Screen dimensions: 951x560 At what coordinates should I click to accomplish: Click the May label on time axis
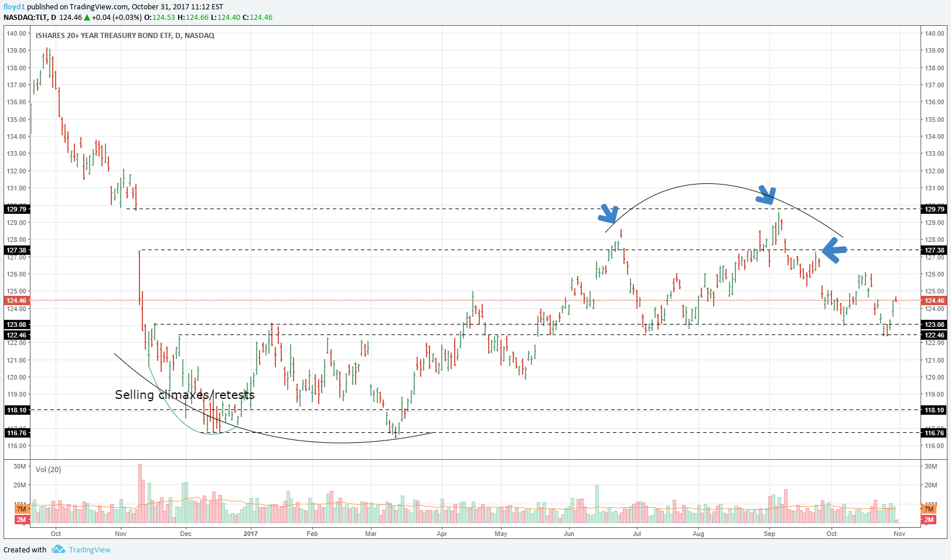501,534
